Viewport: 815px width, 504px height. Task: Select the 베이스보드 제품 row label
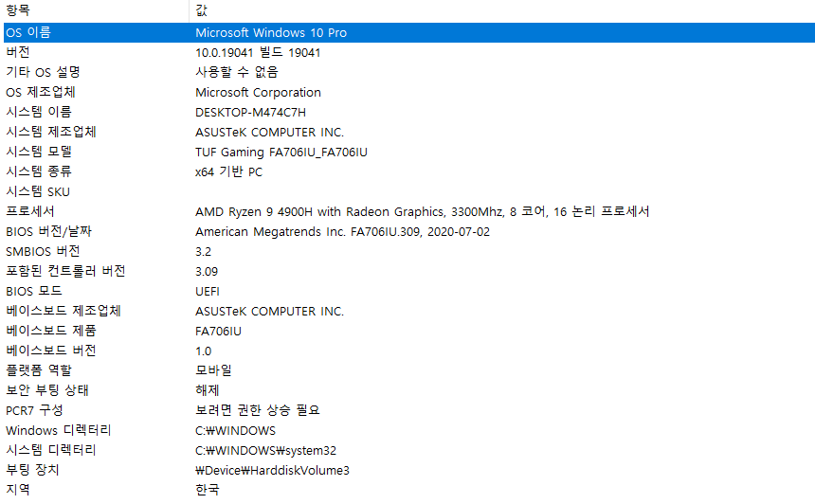(x=51, y=331)
